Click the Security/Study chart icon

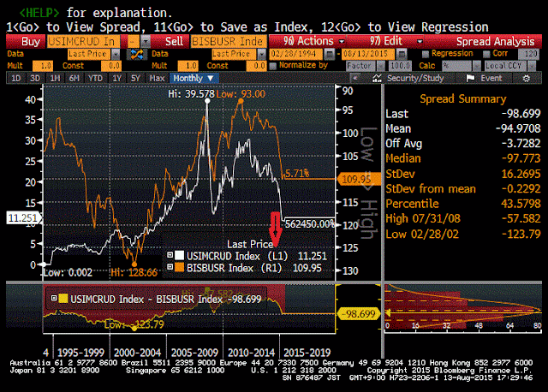[377, 78]
